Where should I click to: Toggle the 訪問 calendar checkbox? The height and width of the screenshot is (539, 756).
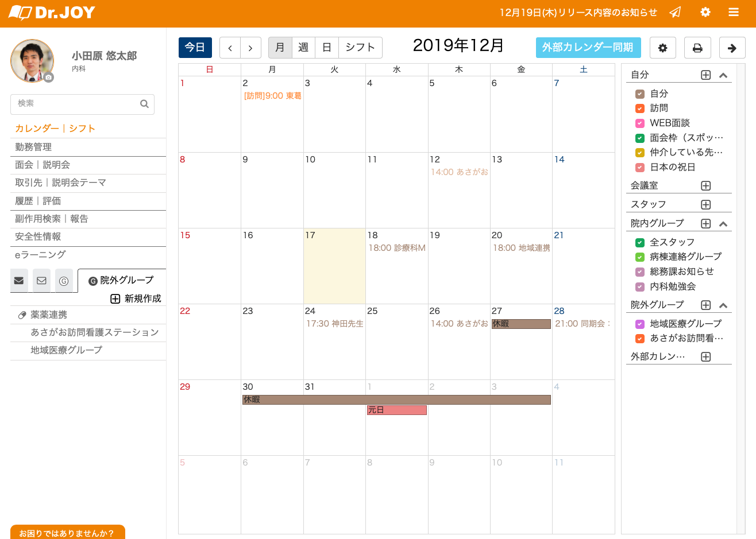coord(640,108)
